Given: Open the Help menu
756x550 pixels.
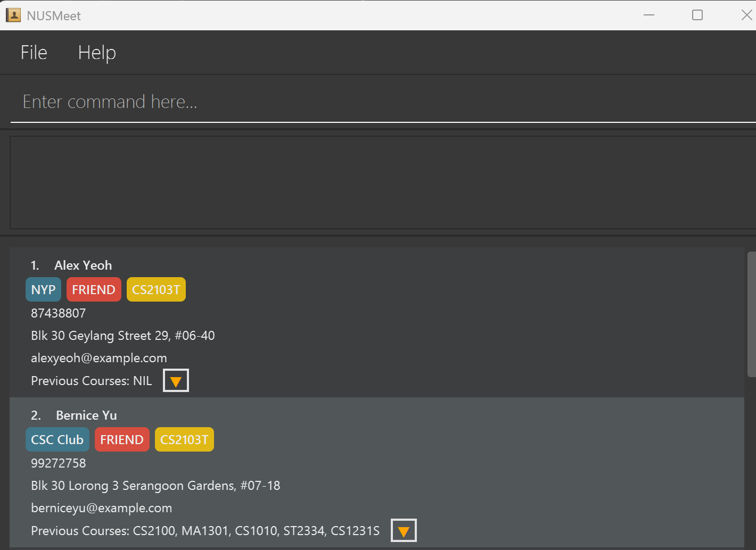Looking at the screenshot, I should (97, 53).
